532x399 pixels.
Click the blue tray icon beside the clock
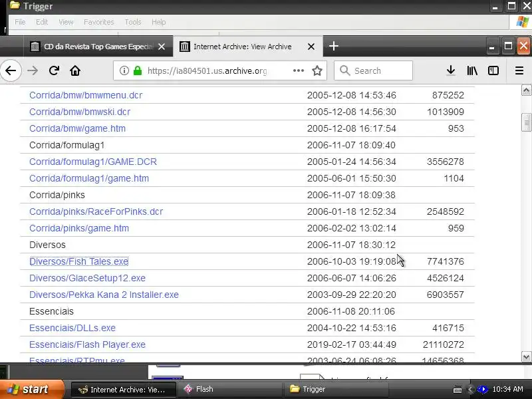pos(483,389)
